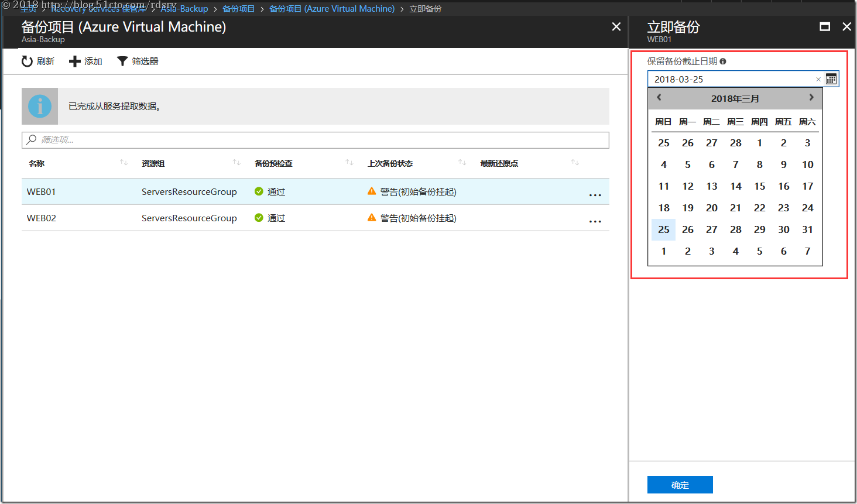The height and width of the screenshot is (504, 857).
Task: Open the WEB01 row ellipsis menu
Action: (595, 195)
